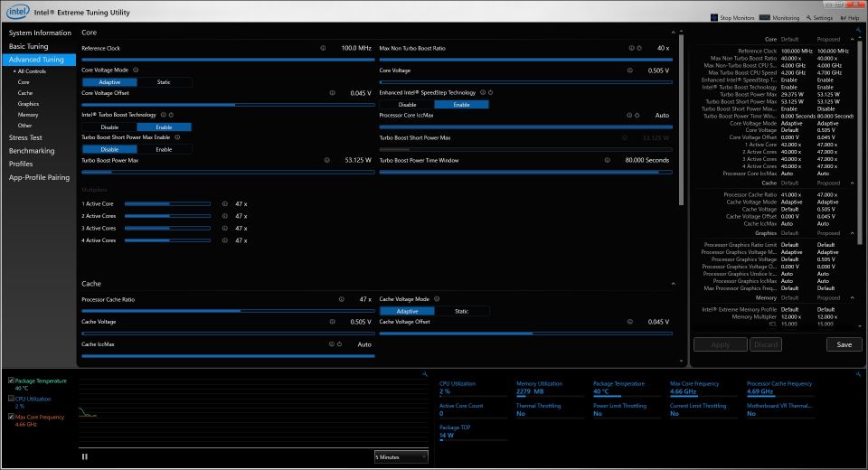Screen dimensions: 868x470
Task: Collapse the Core section chevron
Action: (673, 33)
